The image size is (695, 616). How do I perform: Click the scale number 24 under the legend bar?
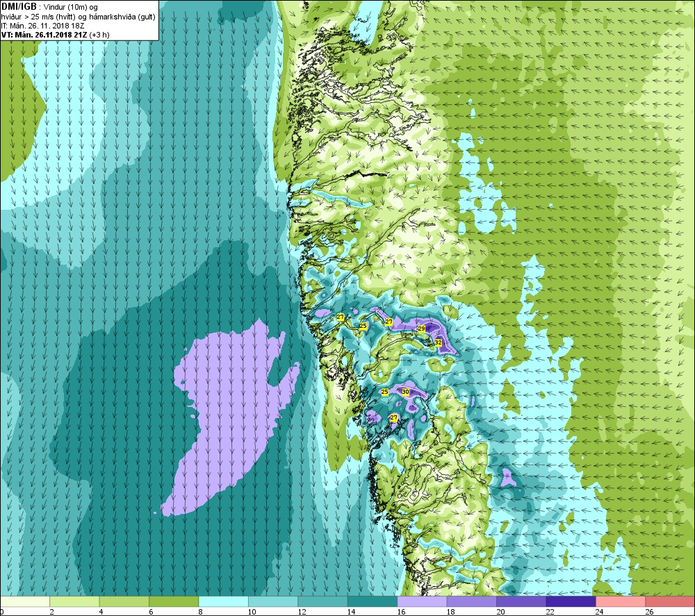click(600, 612)
